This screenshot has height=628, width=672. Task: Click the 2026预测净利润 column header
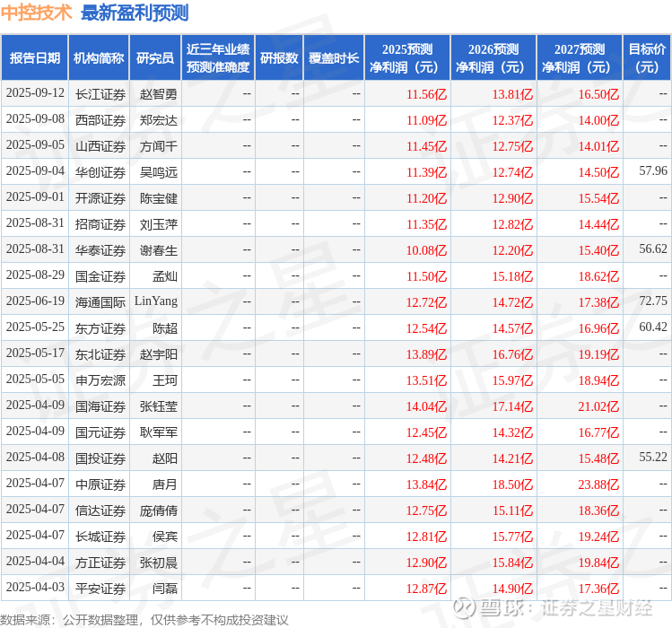point(493,58)
